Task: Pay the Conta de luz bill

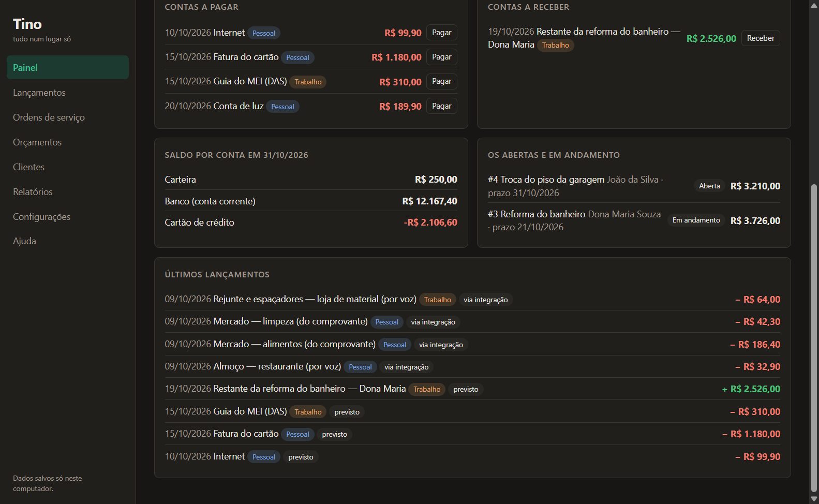Action: click(441, 106)
